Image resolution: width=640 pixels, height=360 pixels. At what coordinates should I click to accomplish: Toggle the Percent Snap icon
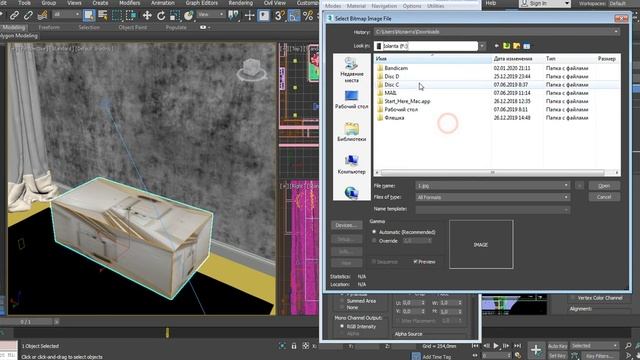[x=308, y=16]
